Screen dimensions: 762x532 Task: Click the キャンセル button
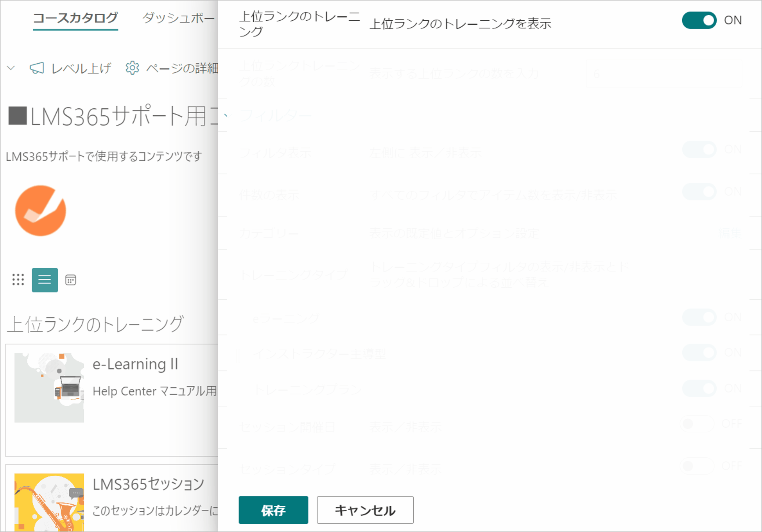pyautogui.click(x=365, y=510)
